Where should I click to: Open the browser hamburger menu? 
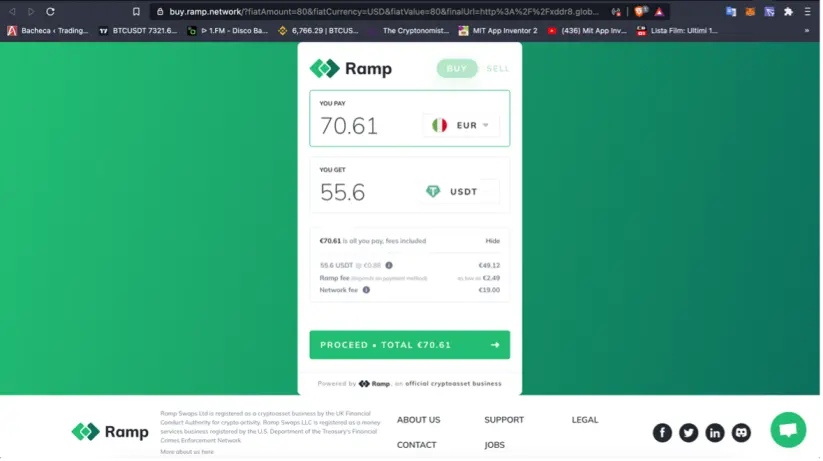tap(807, 11)
